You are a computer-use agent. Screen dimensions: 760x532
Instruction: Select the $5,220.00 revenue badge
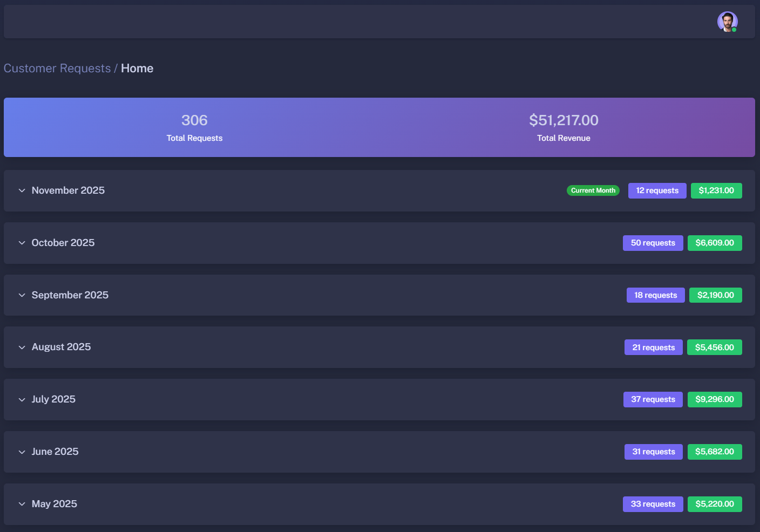714,504
